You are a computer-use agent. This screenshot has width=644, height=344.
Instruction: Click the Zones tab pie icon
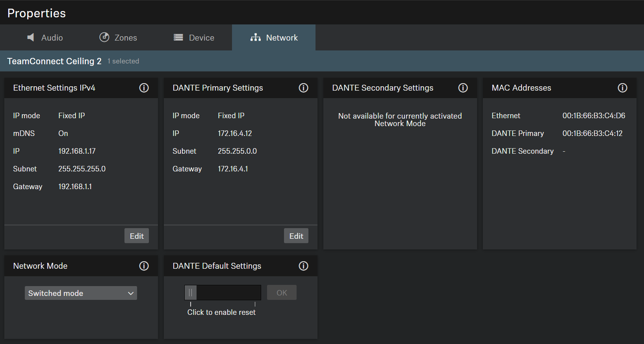104,37
